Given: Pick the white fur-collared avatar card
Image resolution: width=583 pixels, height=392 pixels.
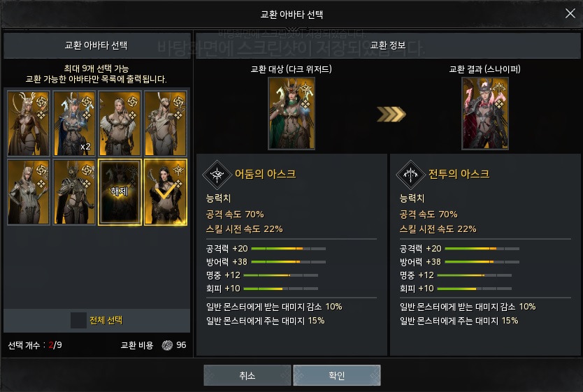Looking at the screenshot, I should click(x=120, y=124).
